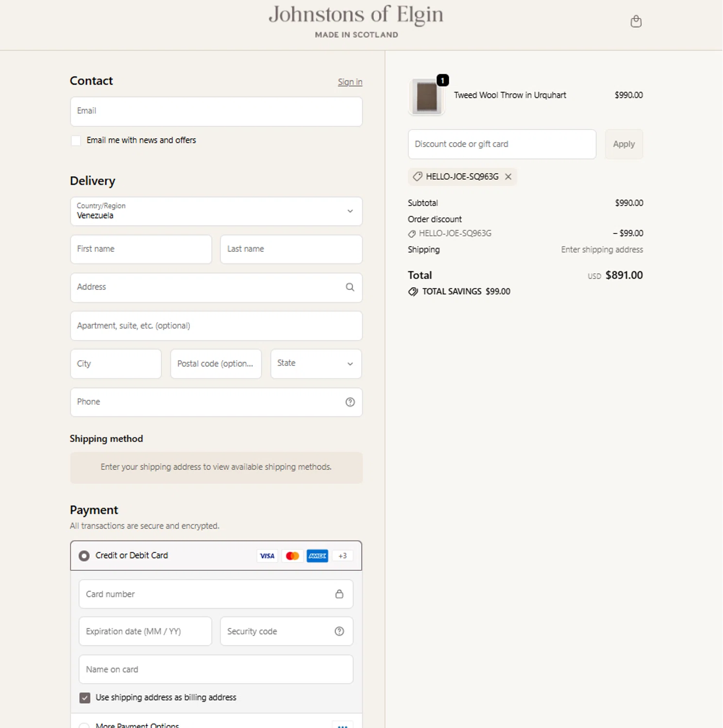This screenshot has width=723, height=728.
Task: Click the shipping methods notice text
Action: pos(216,467)
